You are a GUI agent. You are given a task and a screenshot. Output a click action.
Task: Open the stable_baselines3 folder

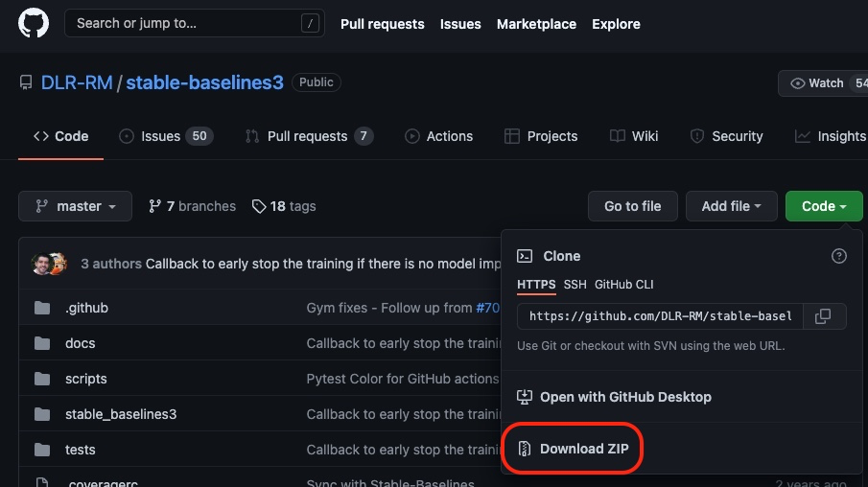pyautogui.click(x=121, y=414)
